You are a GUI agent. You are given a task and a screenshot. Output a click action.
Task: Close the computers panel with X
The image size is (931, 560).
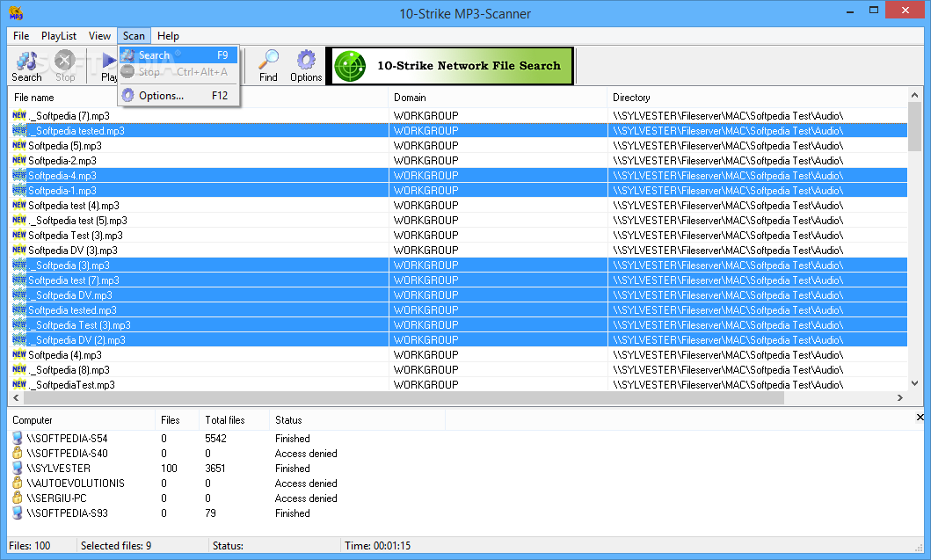(x=920, y=418)
